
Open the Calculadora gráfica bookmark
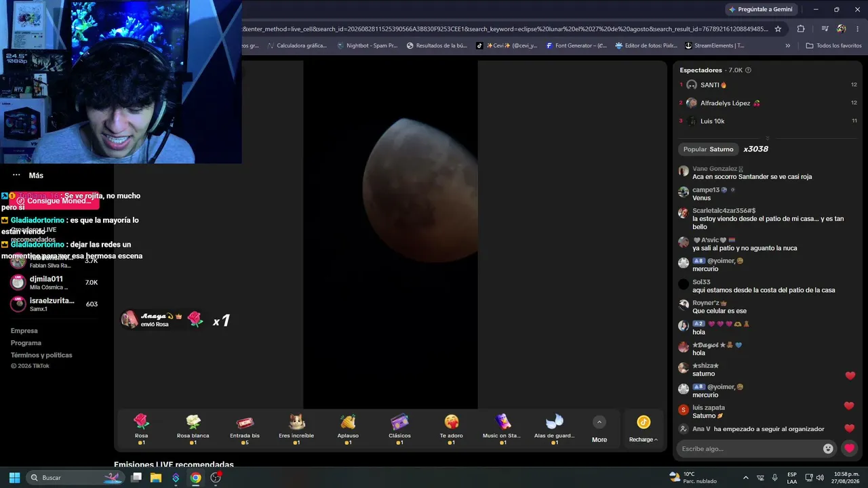(x=297, y=45)
